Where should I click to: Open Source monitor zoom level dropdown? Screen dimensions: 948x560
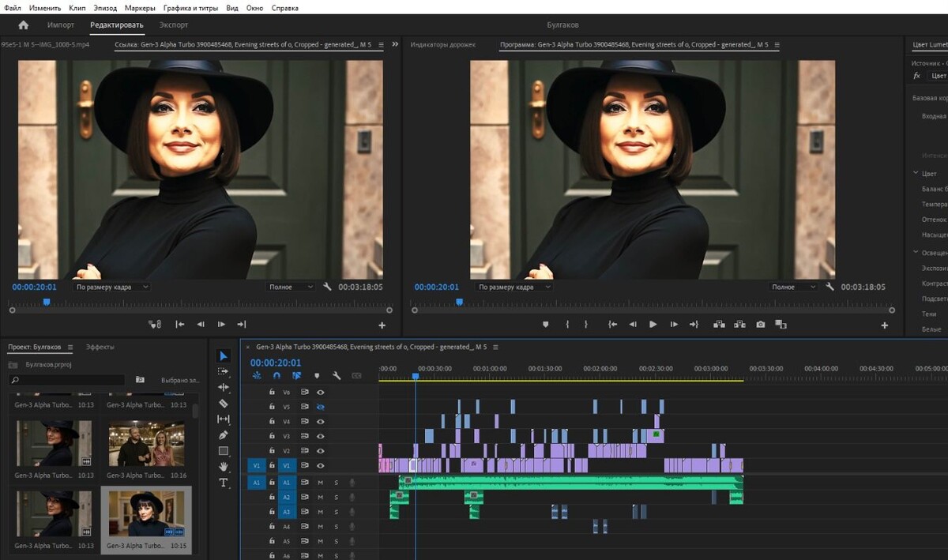pyautogui.click(x=111, y=287)
